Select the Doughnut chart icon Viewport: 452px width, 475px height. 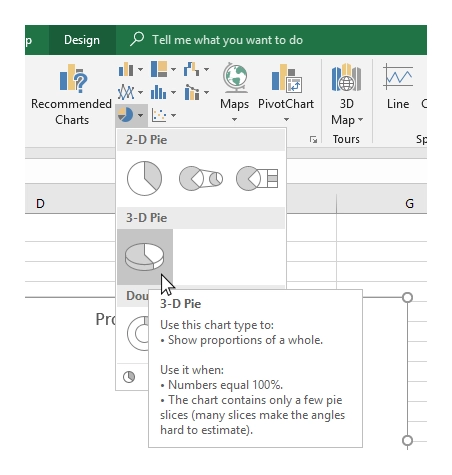coord(138,333)
